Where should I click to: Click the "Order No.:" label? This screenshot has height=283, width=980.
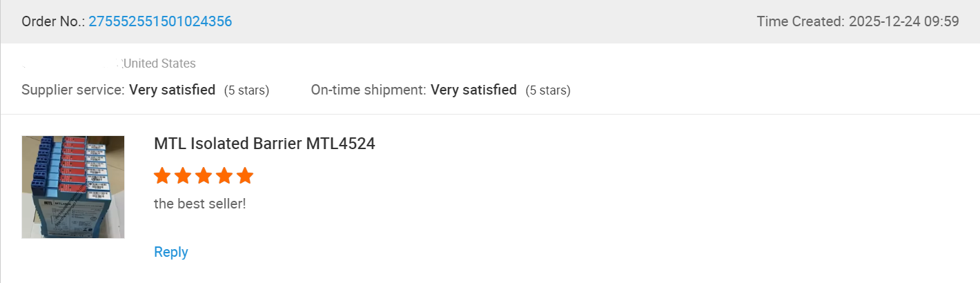[53, 21]
